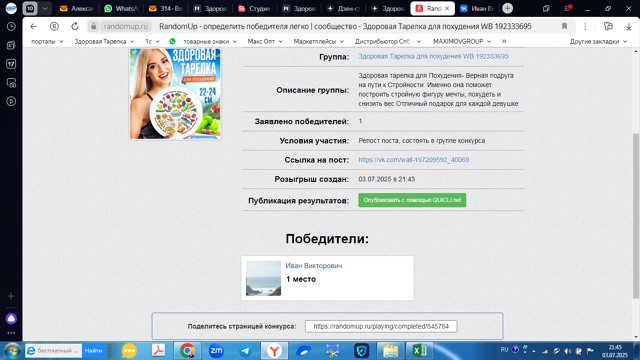Viewport: 640px width, 360px height.
Task: Switch to Иван В VK tab
Action: tap(476, 8)
